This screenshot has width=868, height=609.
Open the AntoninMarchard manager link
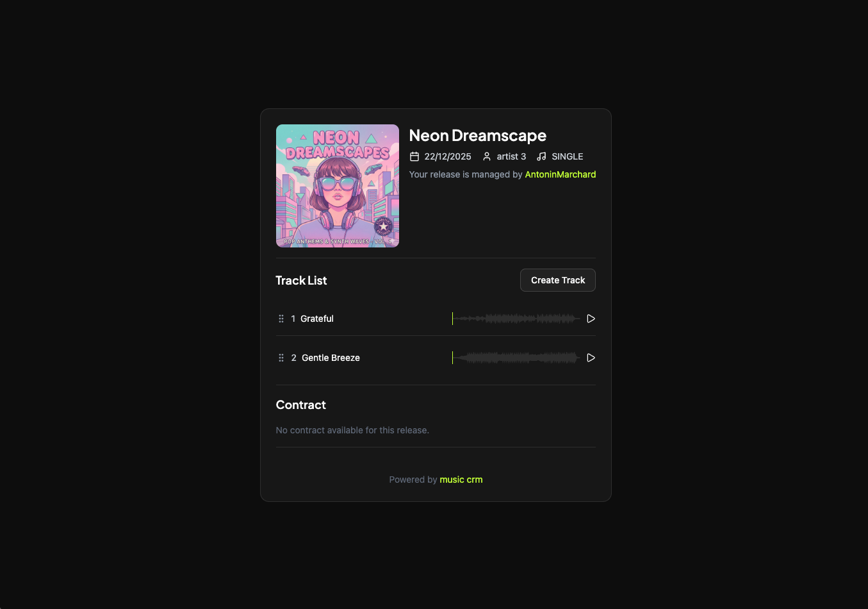coord(560,174)
